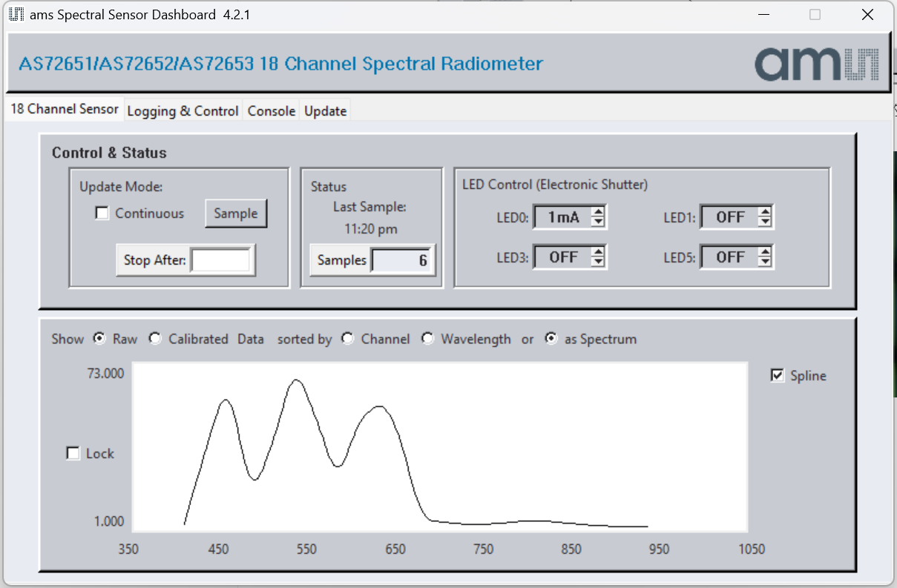The width and height of the screenshot is (897, 588).
Task: Click the LED0 value field showing 1mA
Action: (563, 217)
